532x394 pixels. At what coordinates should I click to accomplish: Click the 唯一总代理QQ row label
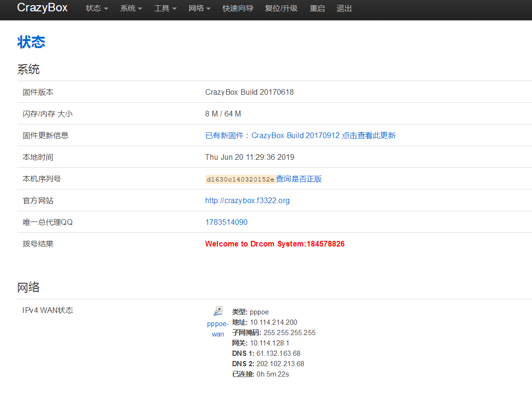(48, 222)
